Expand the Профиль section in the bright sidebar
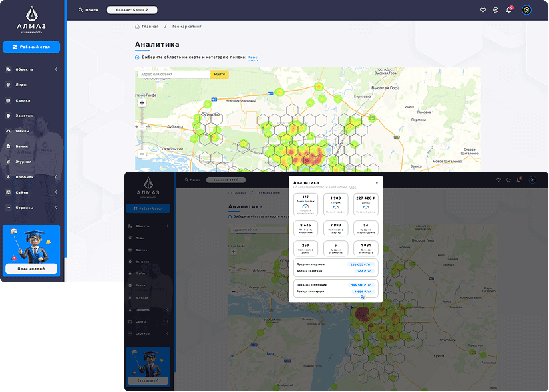The height and width of the screenshot is (392, 549). (x=56, y=177)
